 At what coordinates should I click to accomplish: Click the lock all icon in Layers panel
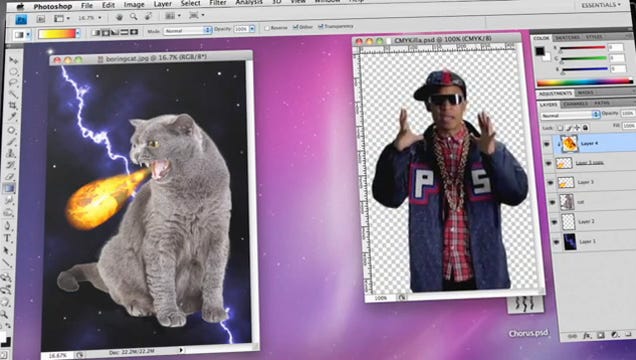pos(585,128)
